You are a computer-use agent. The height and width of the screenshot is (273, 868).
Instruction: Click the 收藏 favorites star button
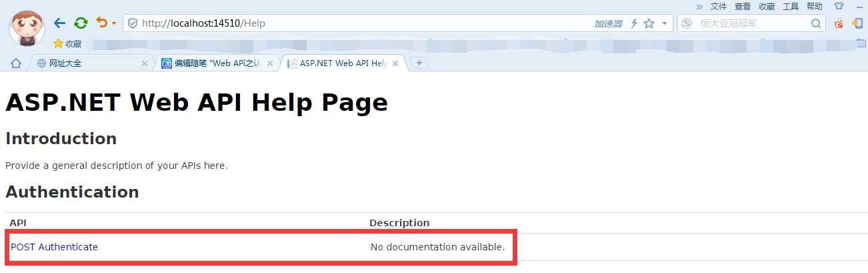tap(67, 43)
